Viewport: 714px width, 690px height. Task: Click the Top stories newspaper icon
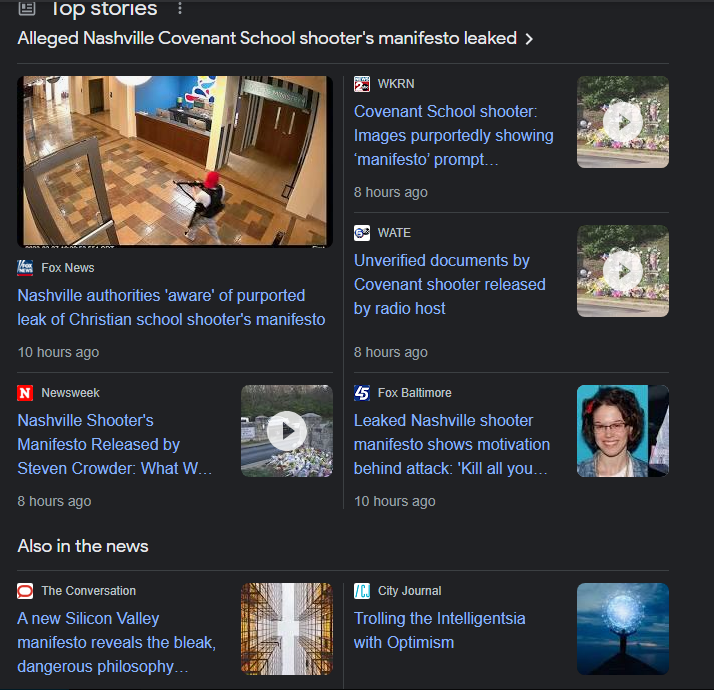(27, 8)
